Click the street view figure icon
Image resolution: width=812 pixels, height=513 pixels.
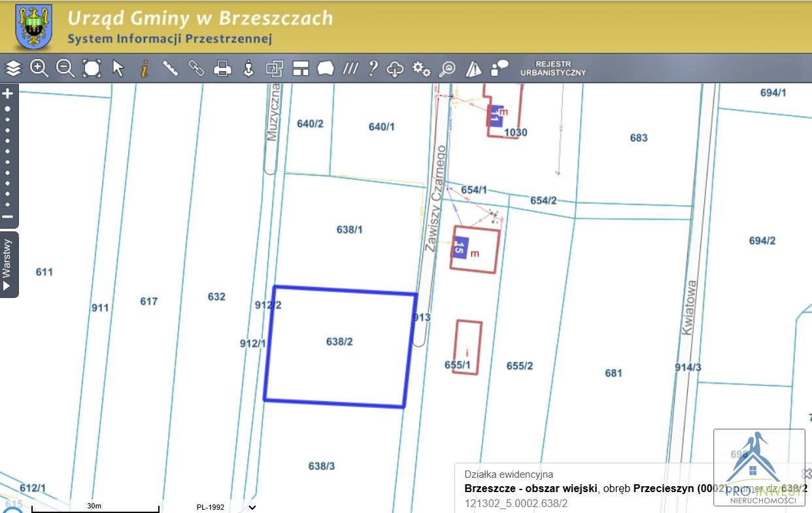[x=248, y=68]
